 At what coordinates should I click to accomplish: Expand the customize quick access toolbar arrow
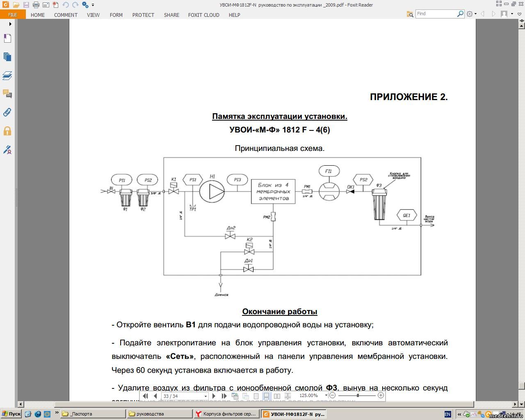click(x=93, y=5)
